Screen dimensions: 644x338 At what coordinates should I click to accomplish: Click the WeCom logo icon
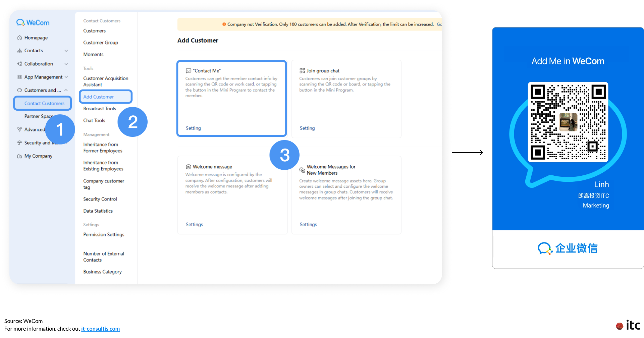20,22
